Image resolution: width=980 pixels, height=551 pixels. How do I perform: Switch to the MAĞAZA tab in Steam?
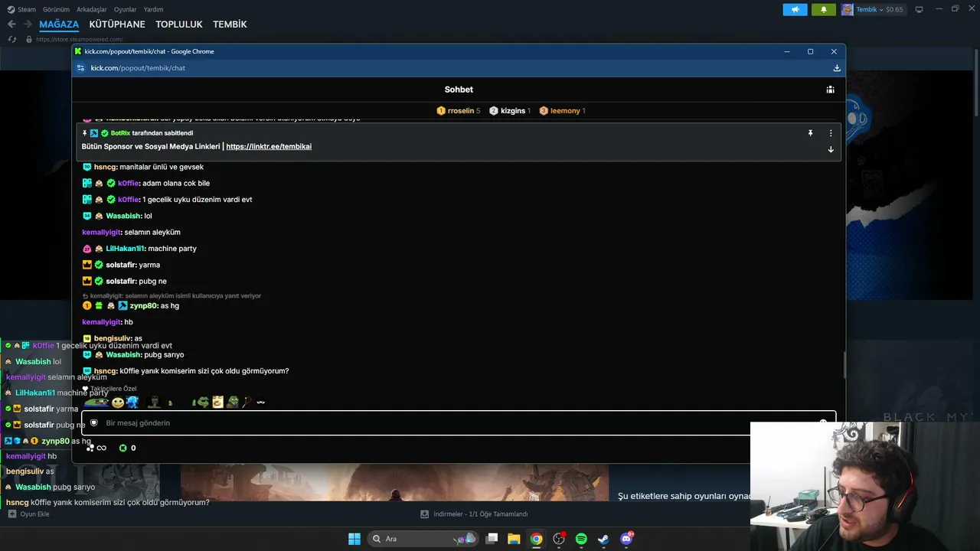[x=59, y=24]
